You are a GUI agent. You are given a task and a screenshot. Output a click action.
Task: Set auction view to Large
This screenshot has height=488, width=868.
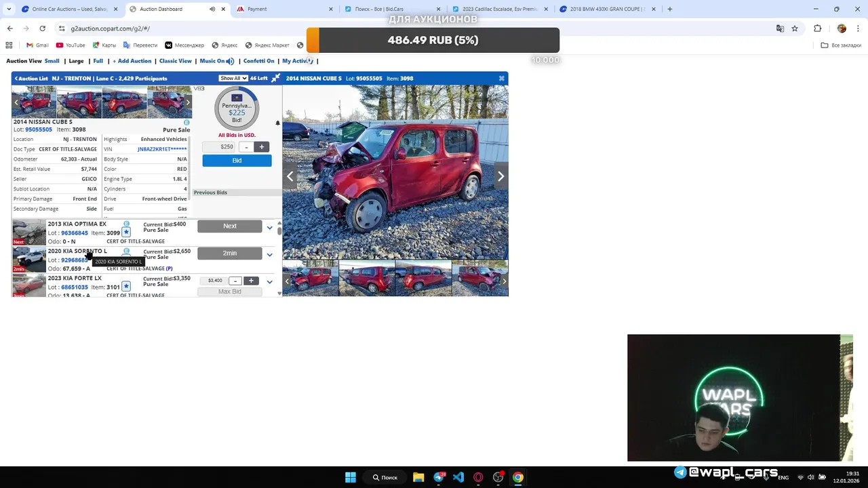click(x=76, y=61)
